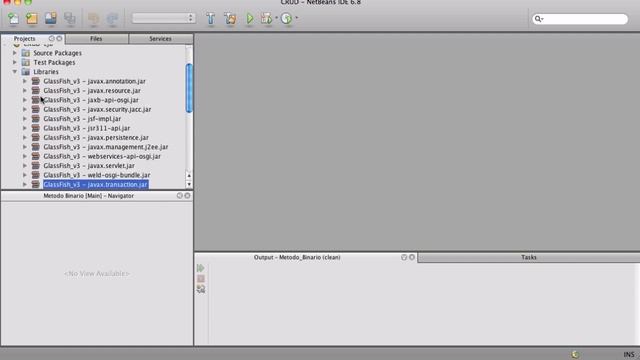This screenshot has width=640, height=360.
Task: Expand javax.servlet.jar library node
Action: (x=24, y=165)
